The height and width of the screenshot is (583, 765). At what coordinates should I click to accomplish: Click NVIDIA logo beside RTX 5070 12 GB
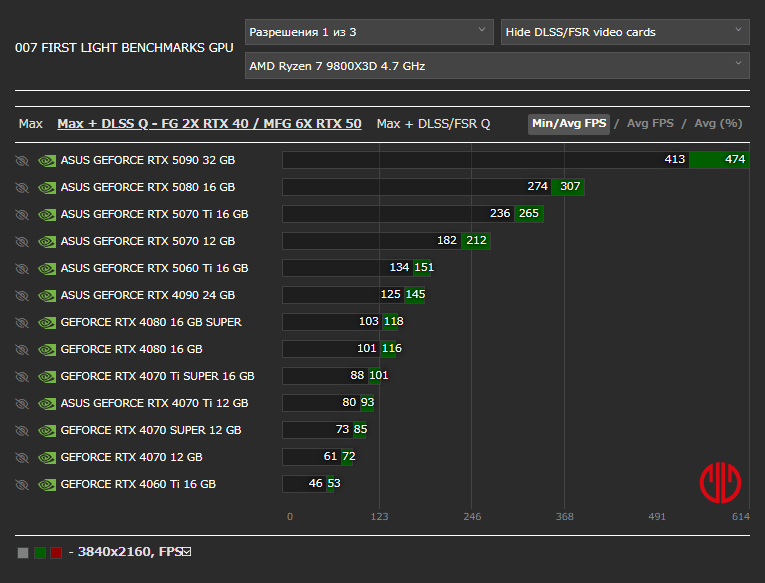click(x=47, y=241)
